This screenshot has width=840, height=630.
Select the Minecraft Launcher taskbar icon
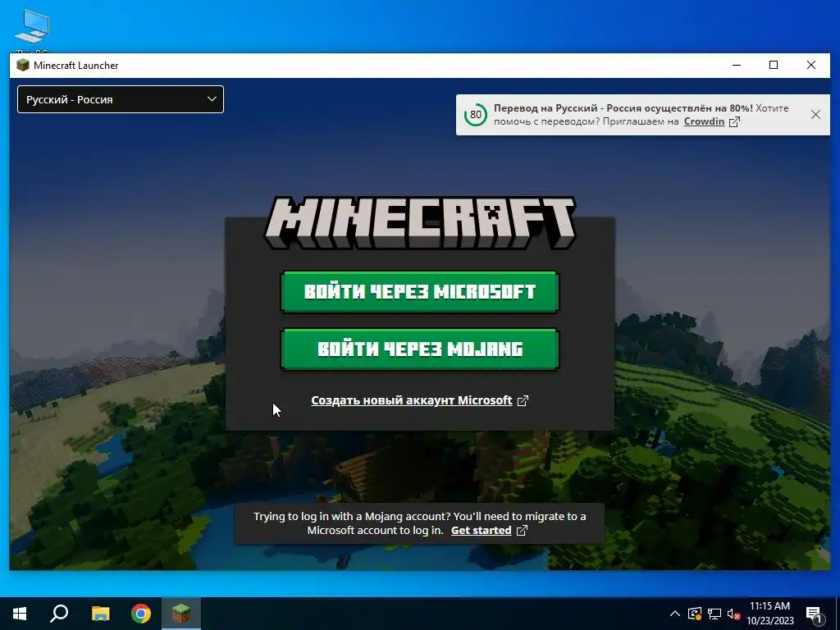tap(181, 614)
